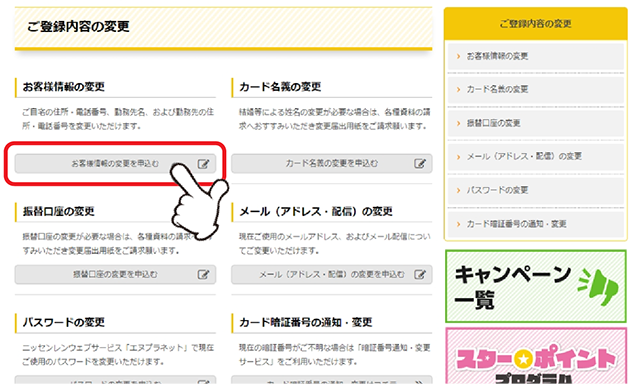Viewport: 639px width, 384px height.
Task: Open sidebar link カード暗証番号の通知・変更
Action: pyautogui.click(x=536, y=224)
